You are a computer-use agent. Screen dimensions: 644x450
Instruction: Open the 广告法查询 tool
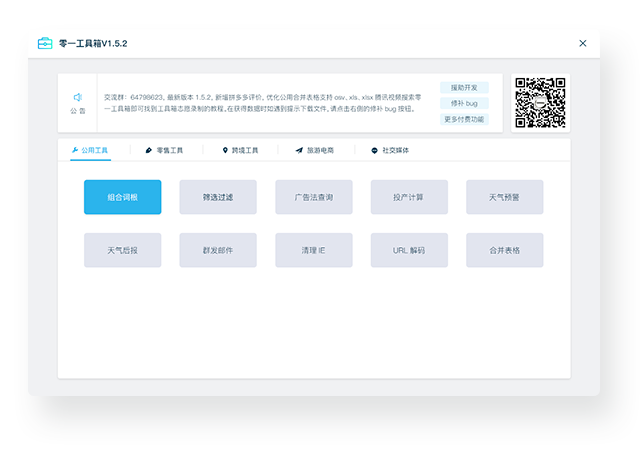pyautogui.click(x=313, y=197)
